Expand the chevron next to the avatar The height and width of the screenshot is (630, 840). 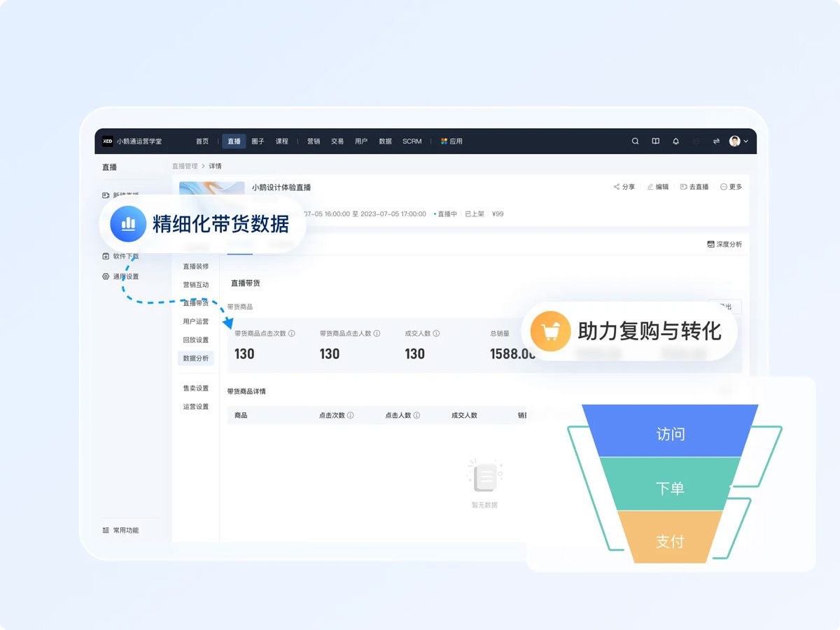745,141
